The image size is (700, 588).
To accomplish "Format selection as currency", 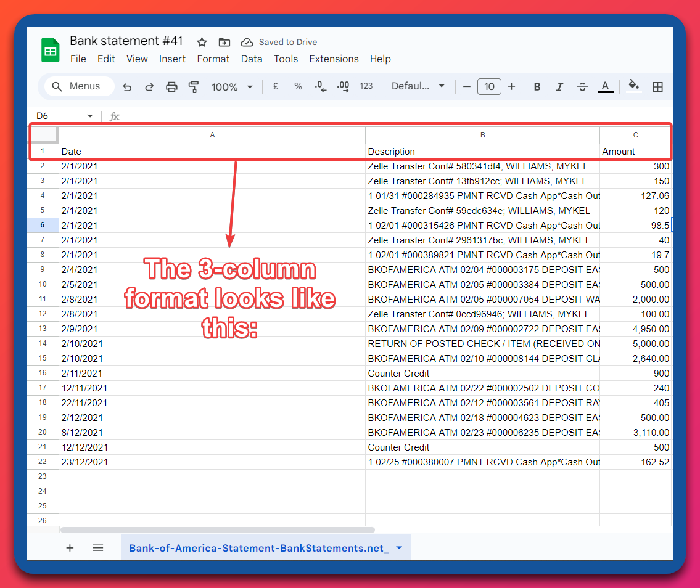I will click(275, 86).
